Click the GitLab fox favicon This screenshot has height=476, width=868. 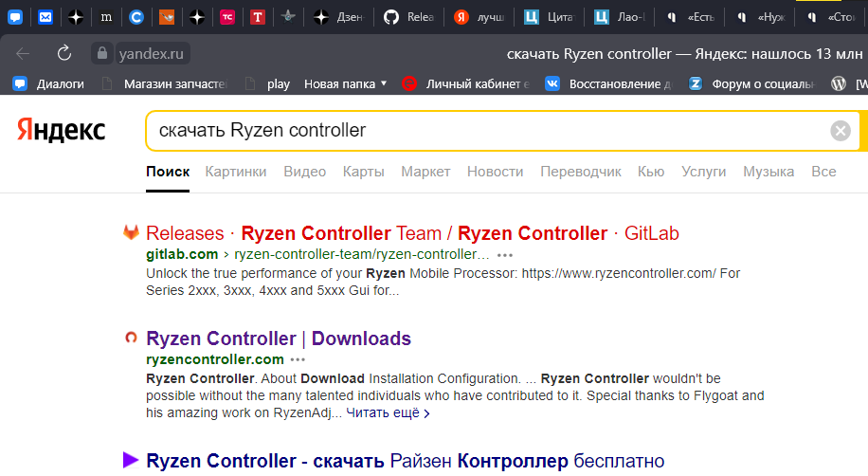131,232
